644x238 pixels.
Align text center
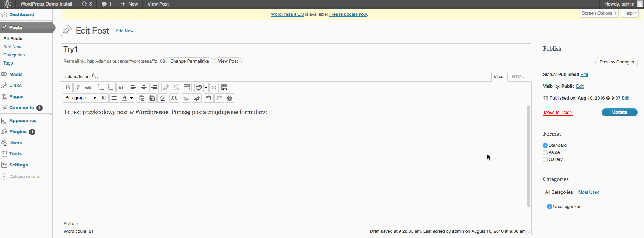(144, 87)
